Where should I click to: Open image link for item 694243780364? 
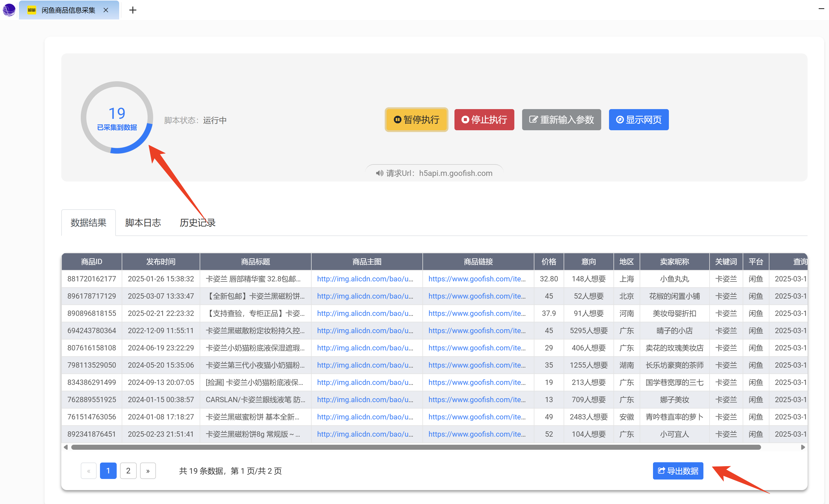pyautogui.click(x=365, y=331)
